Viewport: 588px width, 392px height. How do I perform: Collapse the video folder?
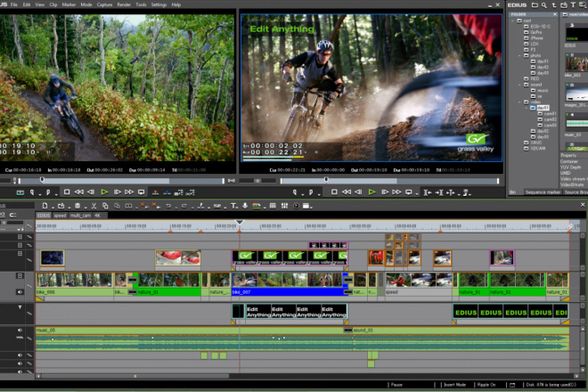pos(519,102)
